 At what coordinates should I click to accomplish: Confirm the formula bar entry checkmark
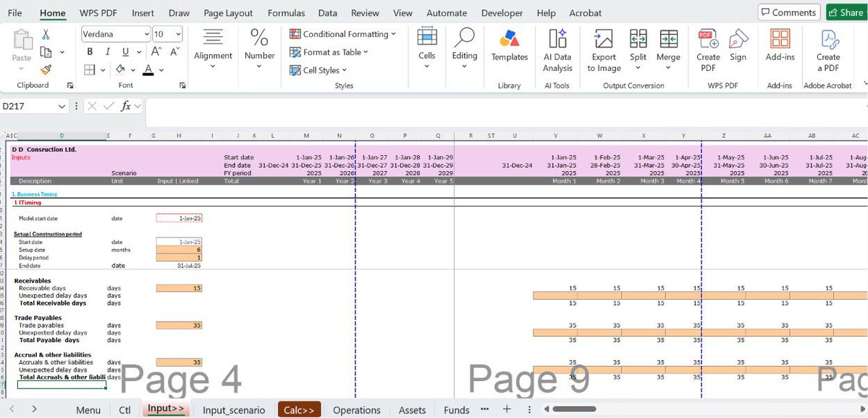point(109,106)
